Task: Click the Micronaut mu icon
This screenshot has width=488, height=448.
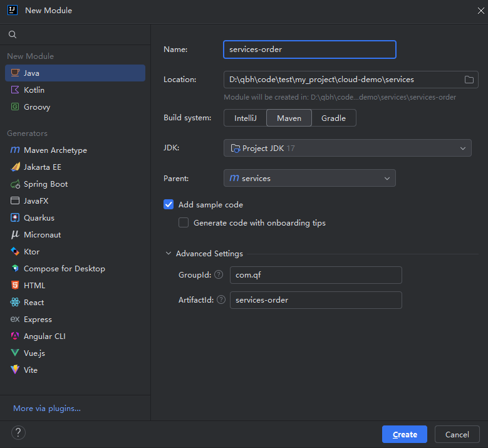Action: tap(15, 234)
